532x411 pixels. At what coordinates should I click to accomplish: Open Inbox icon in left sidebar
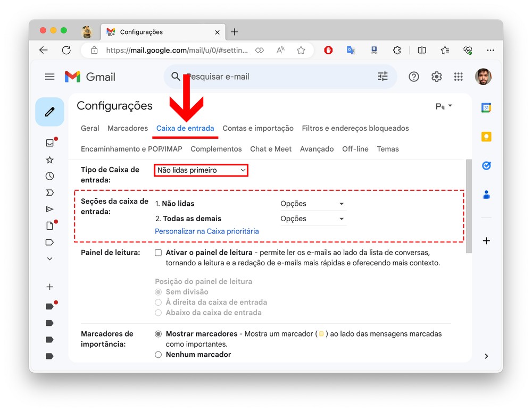point(50,143)
